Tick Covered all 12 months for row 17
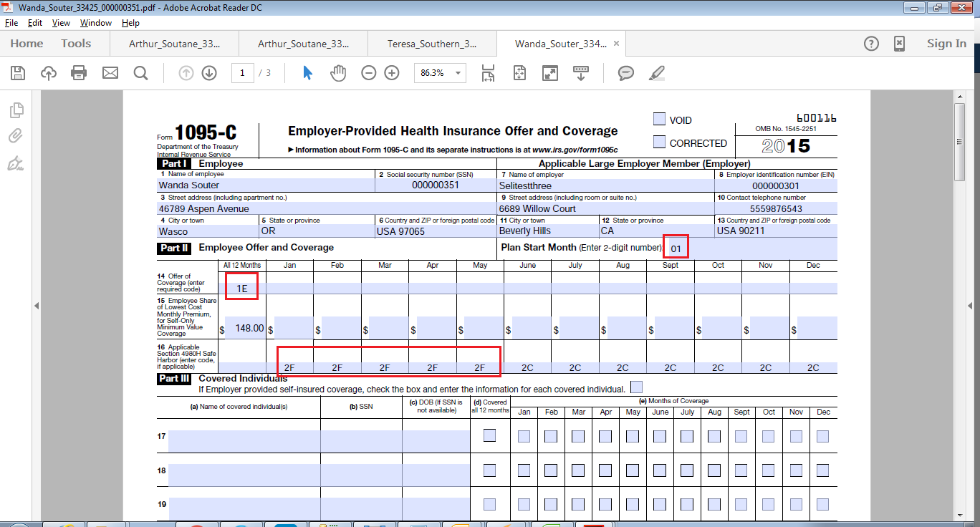 489,435
